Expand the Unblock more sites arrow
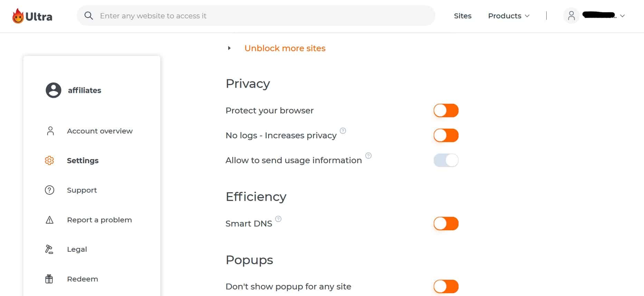The width and height of the screenshot is (644, 296). click(229, 48)
